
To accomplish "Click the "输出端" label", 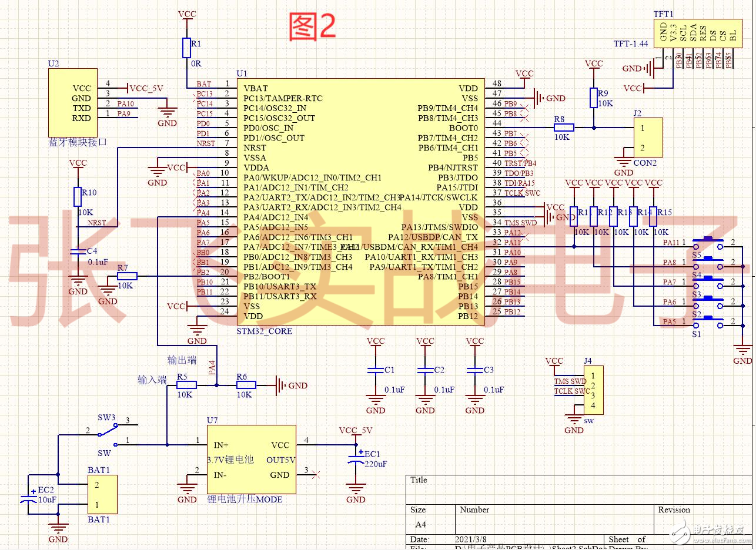I will (182, 360).
